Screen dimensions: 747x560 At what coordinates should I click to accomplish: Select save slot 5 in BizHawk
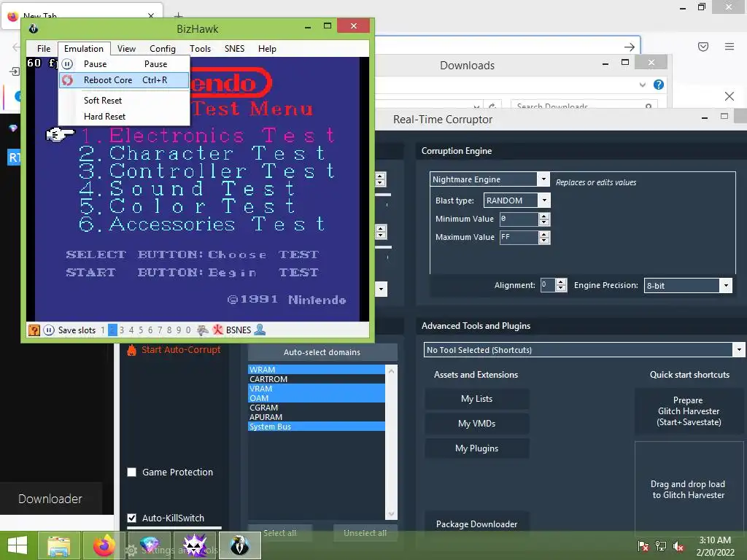point(141,330)
